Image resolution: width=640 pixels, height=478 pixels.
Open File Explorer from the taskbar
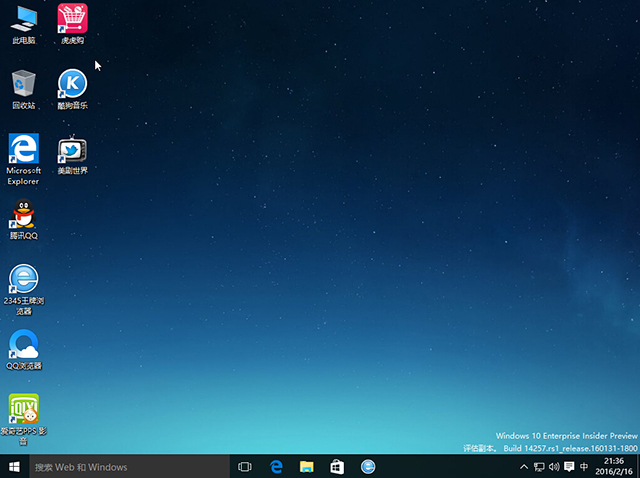[307, 467]
